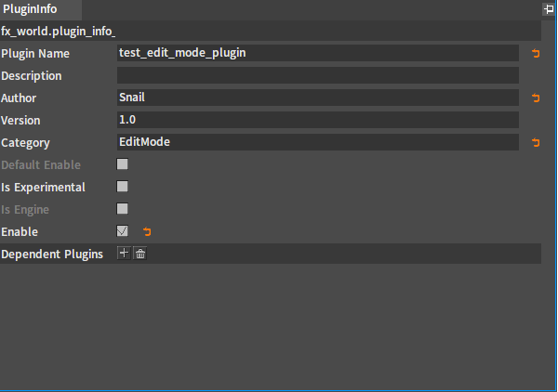Viewport: 558px width, 392px height.
Task: Reset the Author field value
Action: 536,98
